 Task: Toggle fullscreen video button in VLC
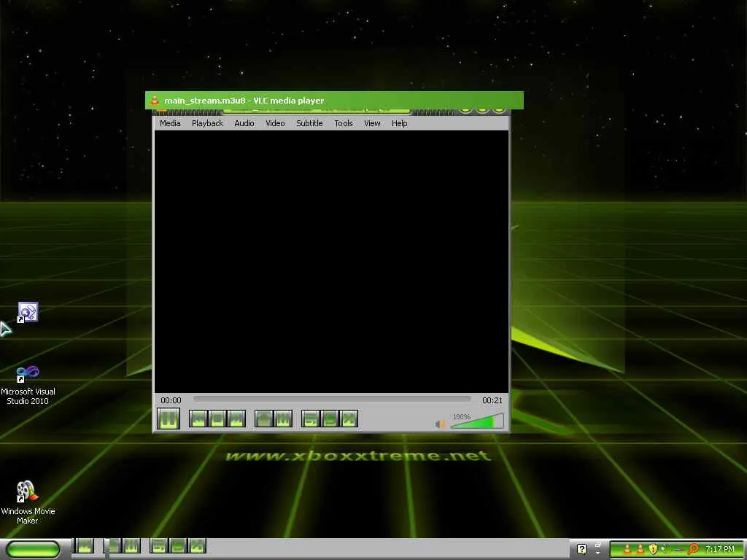pos(264,419)
